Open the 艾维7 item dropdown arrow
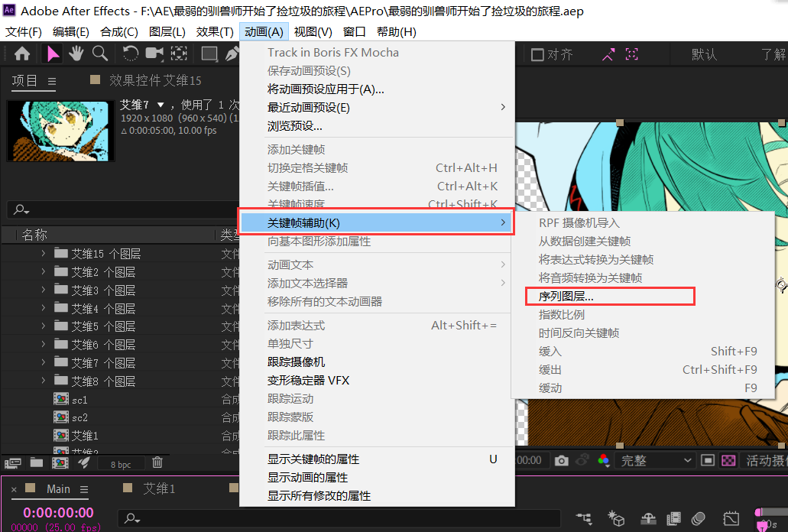 point(161,105)
